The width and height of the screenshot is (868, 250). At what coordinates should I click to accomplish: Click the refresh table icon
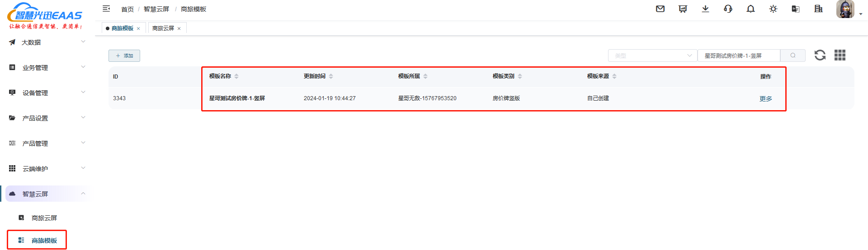[820, 55]
